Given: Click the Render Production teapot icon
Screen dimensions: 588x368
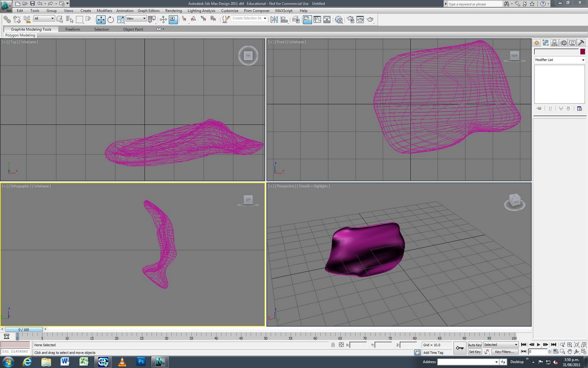Looking at the screenshot, I should tap(370, 20).
